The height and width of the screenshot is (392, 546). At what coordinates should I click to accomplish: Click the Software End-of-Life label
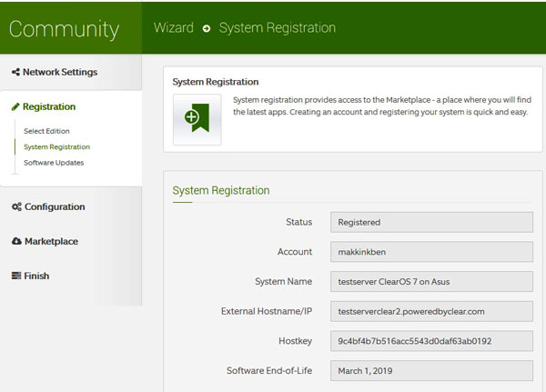tap(269, 370)
